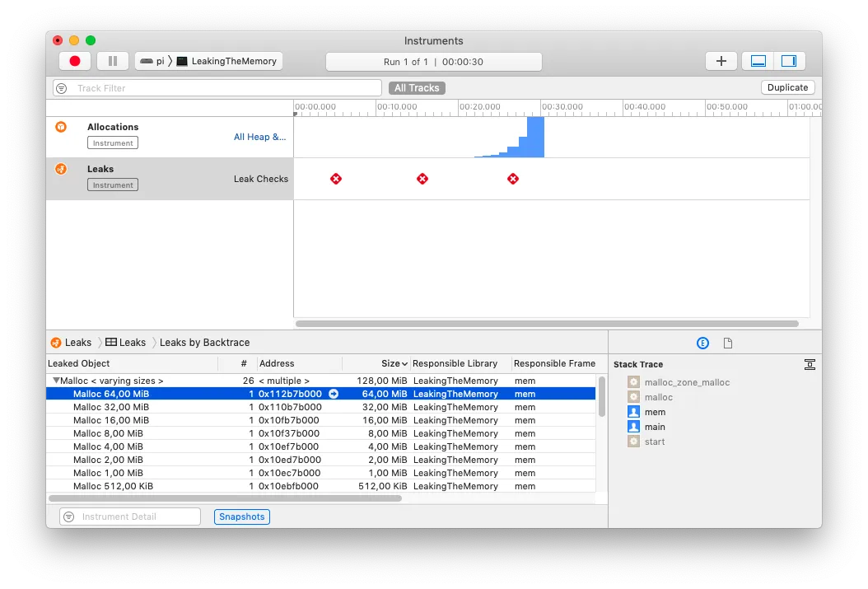Select the Malloc 16,00 MiB row
Viewport: 868px width, 589px height.
[x=321, y=420]
